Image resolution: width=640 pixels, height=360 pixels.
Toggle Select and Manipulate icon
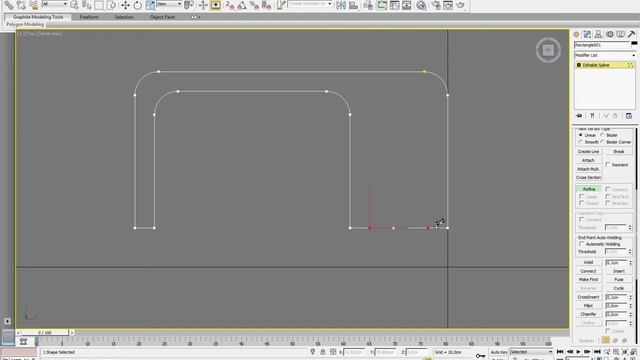click(x=203, y=5)
